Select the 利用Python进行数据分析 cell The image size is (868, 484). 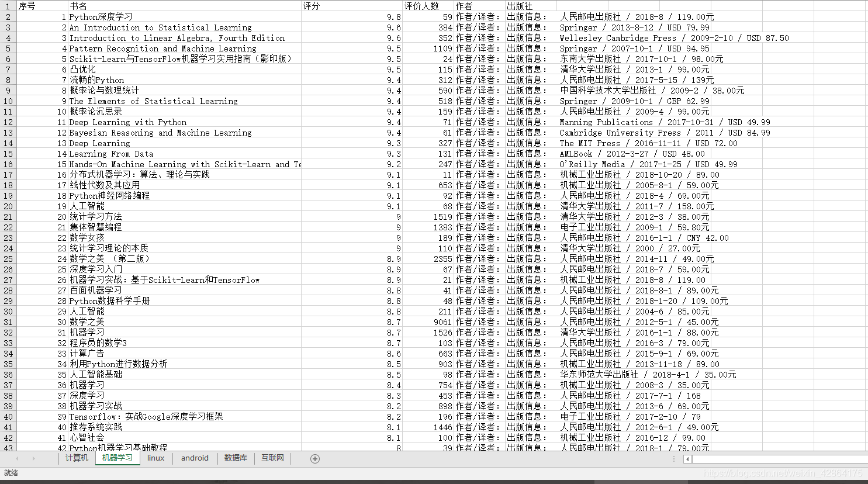click(185, 364)
